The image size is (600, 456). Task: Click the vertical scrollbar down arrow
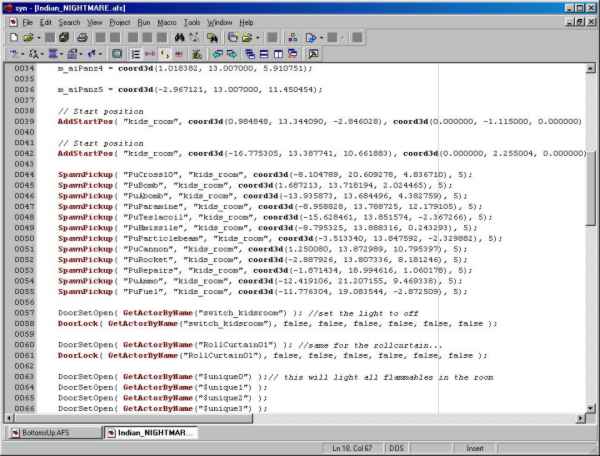click(x=590, y=408)
